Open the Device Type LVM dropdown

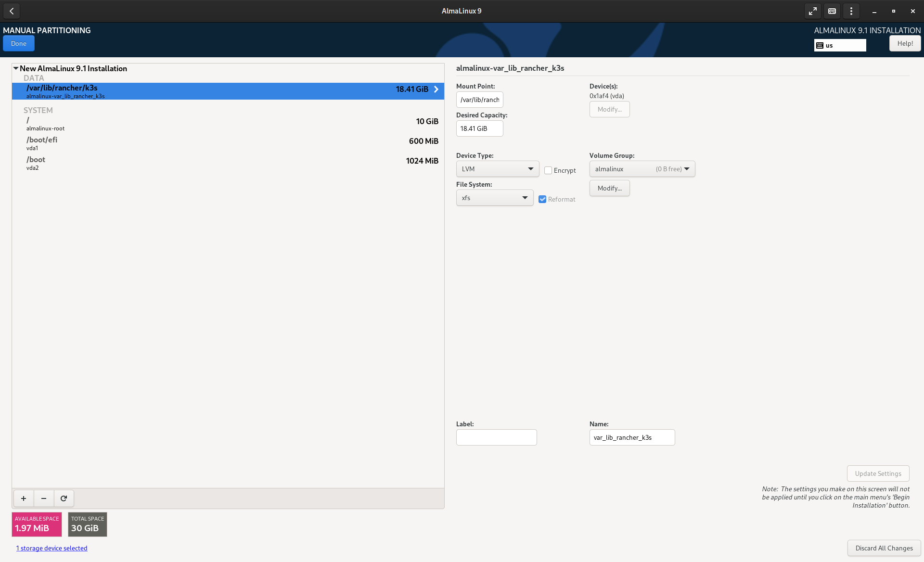coord(498,169)
